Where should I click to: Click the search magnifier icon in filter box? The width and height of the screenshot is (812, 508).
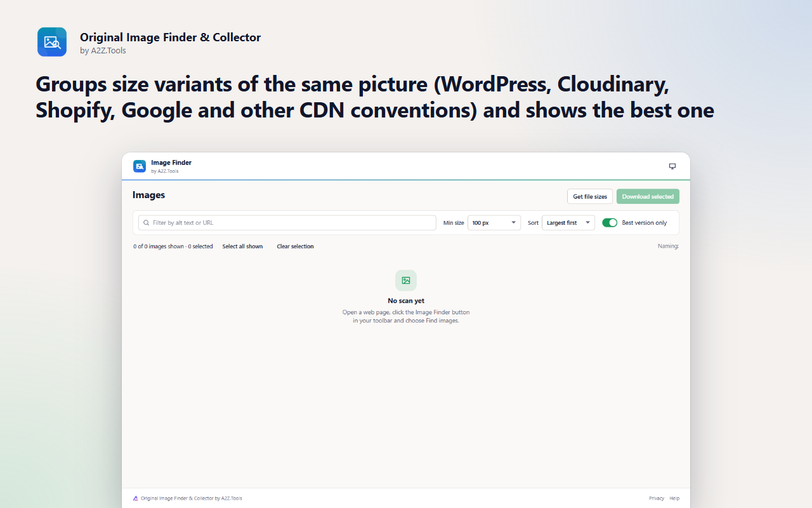pos(147,223)
